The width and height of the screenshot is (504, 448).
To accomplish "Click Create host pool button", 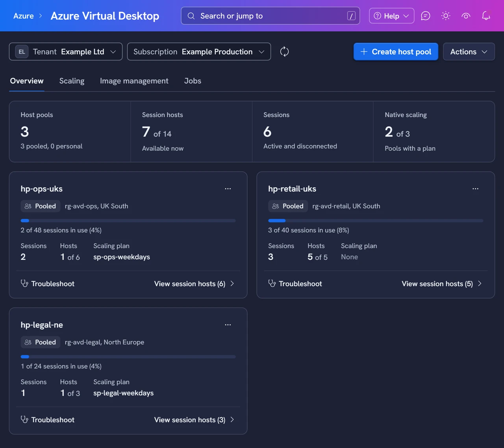I will point(396,52).
